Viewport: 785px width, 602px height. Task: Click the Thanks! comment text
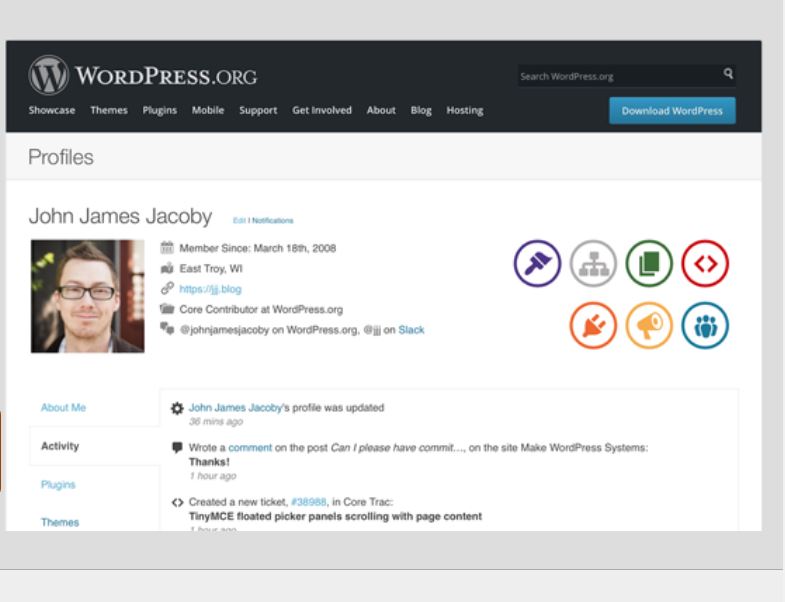point(209,462)
